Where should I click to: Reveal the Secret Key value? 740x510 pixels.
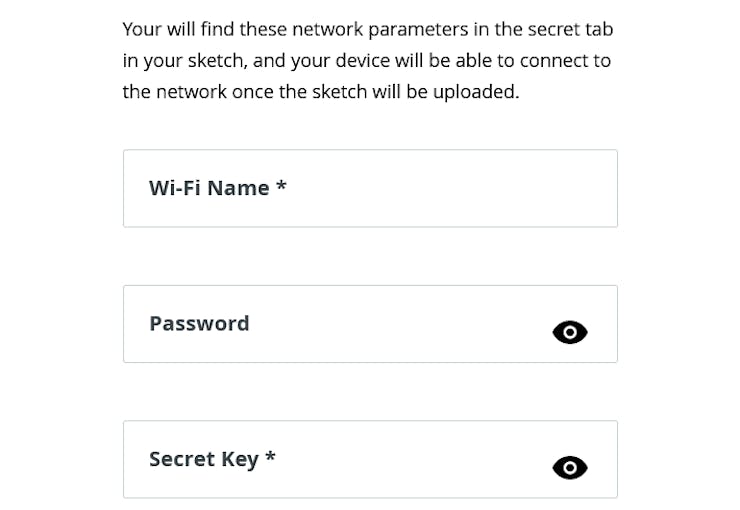pyautogui.click(x=570, y=468)
